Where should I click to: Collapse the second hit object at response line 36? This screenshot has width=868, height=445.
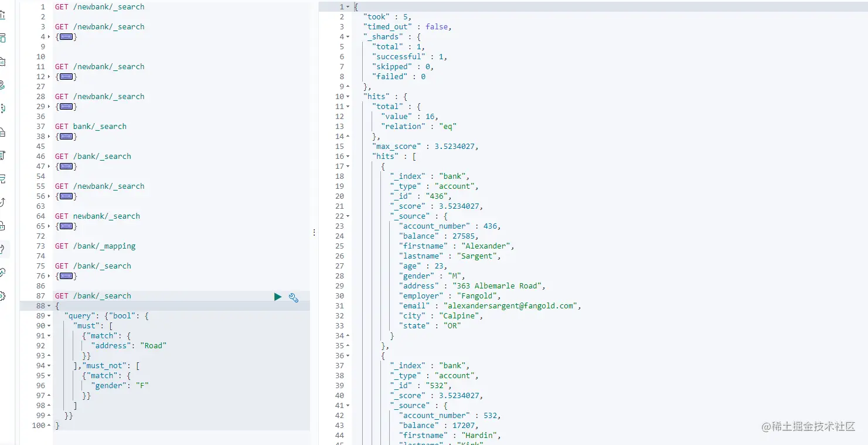pos(348,356)
